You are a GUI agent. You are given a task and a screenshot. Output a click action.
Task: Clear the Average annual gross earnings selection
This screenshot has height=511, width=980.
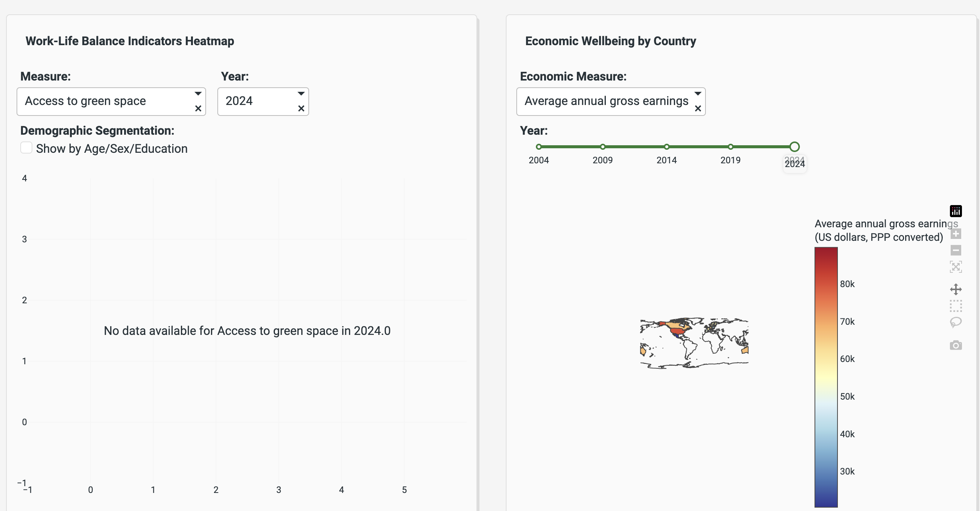tap(697, 108)
